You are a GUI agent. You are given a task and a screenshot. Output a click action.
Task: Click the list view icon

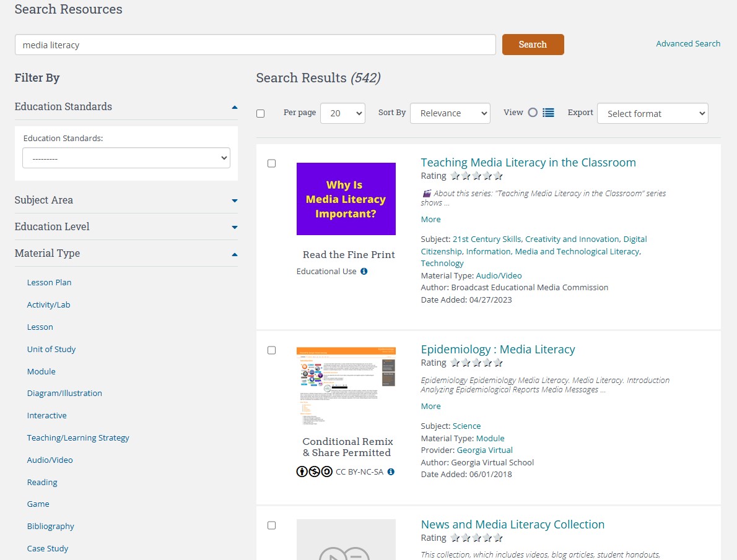[548, 113]
